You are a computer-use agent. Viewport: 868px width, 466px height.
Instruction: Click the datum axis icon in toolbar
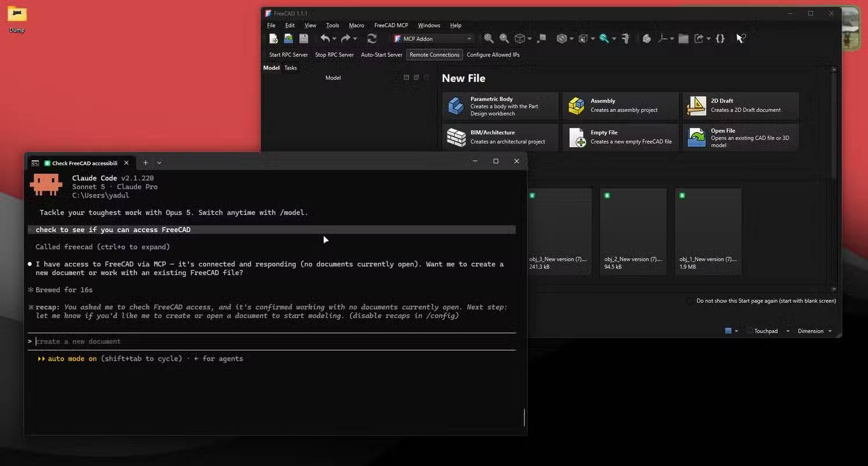663,39
